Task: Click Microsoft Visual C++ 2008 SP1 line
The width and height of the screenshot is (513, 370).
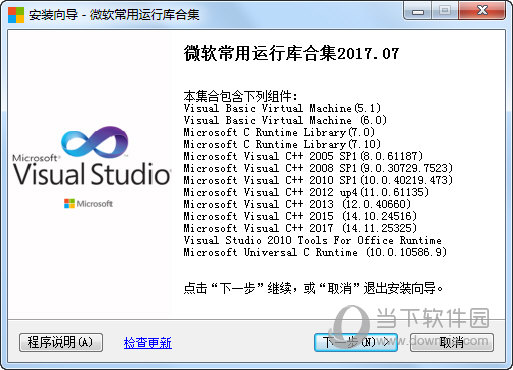Action: [x=318, y=168]
